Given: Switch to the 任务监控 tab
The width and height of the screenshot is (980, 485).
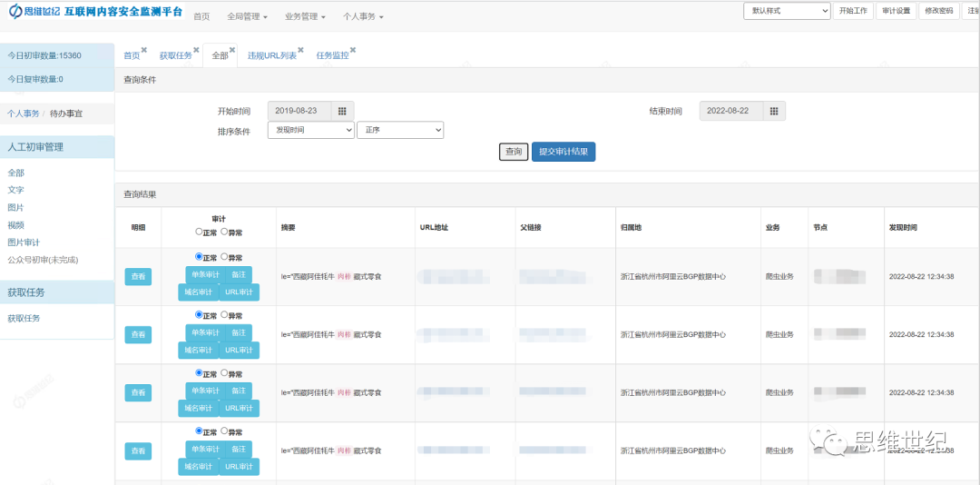Looking at the screenshot, I should point(332,55).
